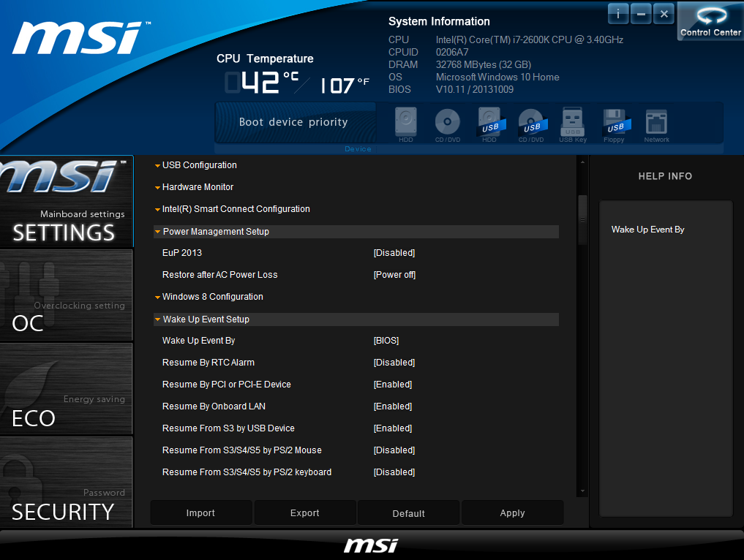Click the settings list scrollbar thumb
This screenshot has width=744, height=560.
pos(582,220)
